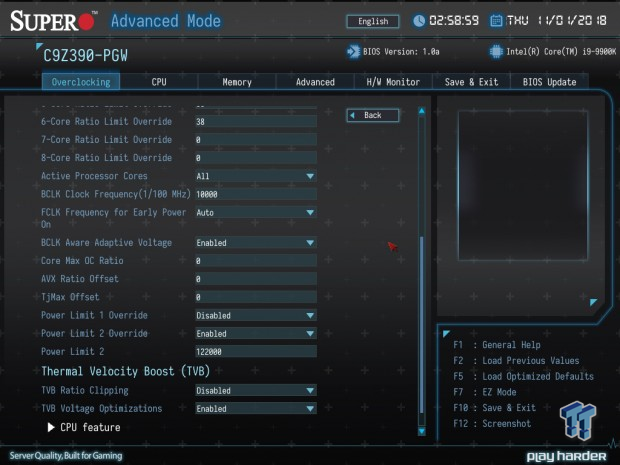
Task: Open the Save & Exit tab
Action: pyautogui.click(x=471, y=82)
